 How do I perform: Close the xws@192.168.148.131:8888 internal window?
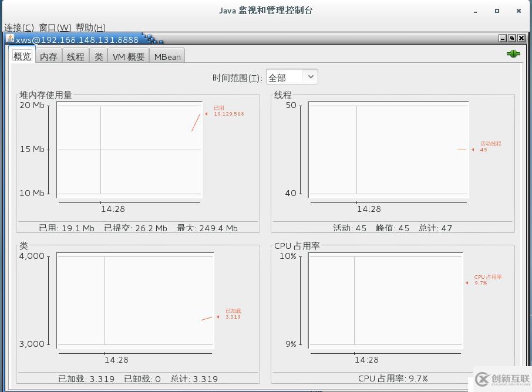coord(521,39)
